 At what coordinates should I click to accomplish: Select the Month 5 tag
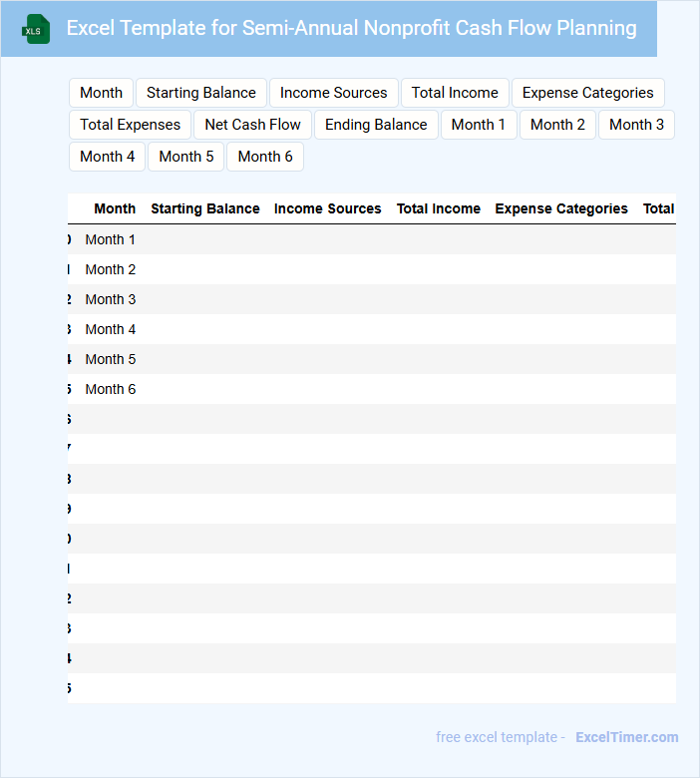point(186,157)
